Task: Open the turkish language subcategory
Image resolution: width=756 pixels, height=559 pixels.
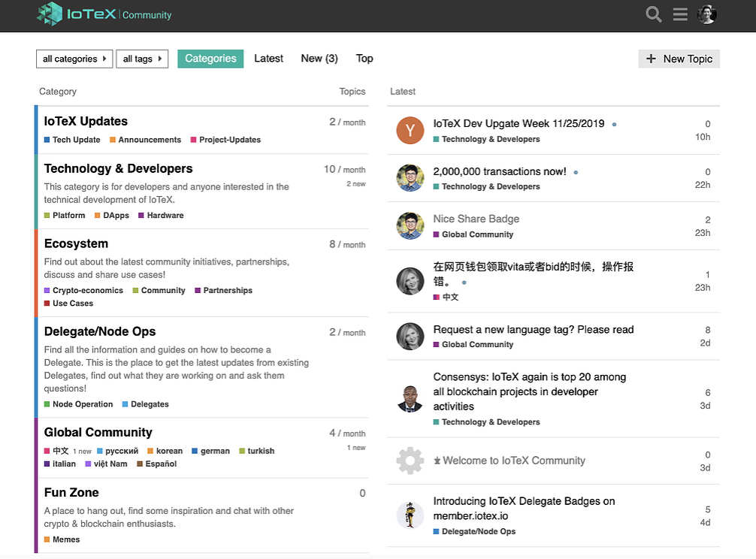Action: click(256, 451)
